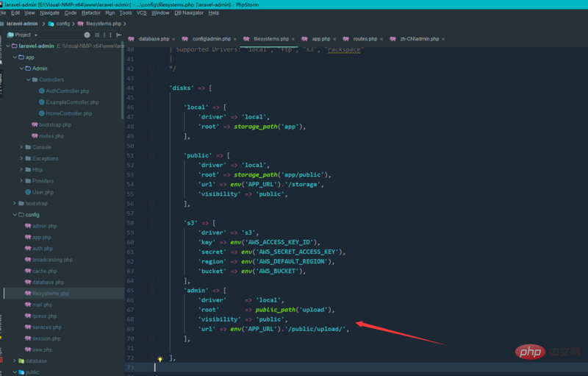Select view.php in config folder
The height and width of the screenshot is (376, 588).
[42, 350]
